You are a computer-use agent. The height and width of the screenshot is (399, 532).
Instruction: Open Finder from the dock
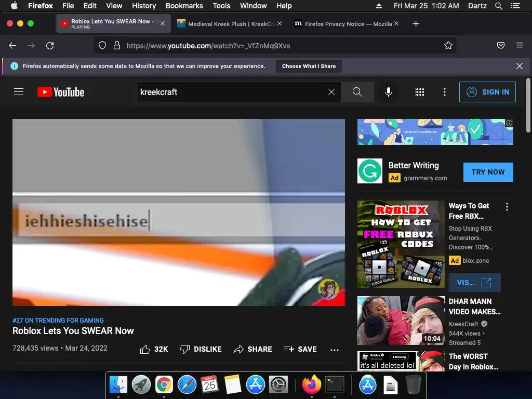[118, 384]
